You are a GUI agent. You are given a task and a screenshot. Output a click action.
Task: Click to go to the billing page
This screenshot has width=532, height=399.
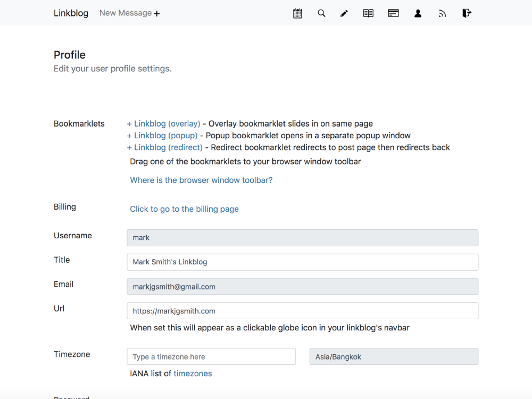(184, 209)
